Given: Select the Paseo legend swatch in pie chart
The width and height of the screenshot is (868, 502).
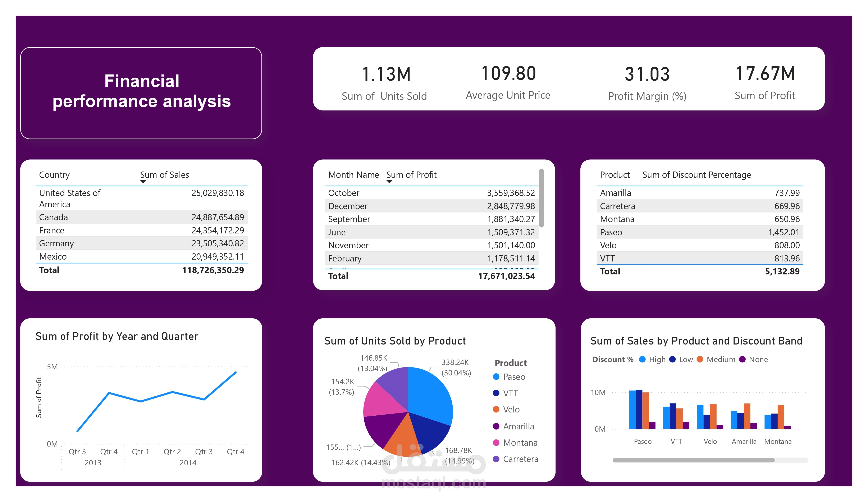Looking at the screenshot, I should click(x=496, y=376).
